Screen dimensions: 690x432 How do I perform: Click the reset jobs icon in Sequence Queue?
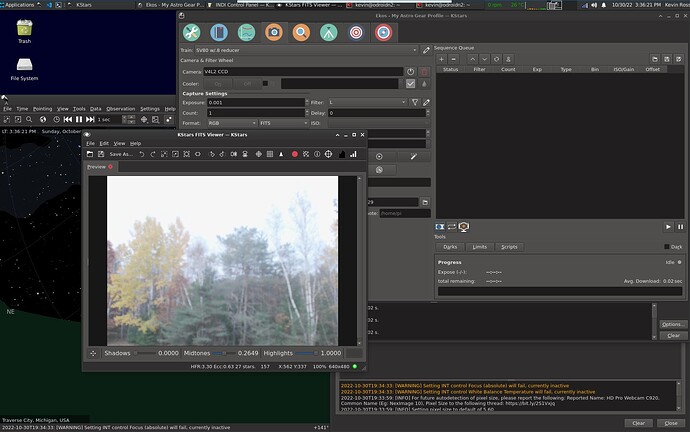(496, 59)
